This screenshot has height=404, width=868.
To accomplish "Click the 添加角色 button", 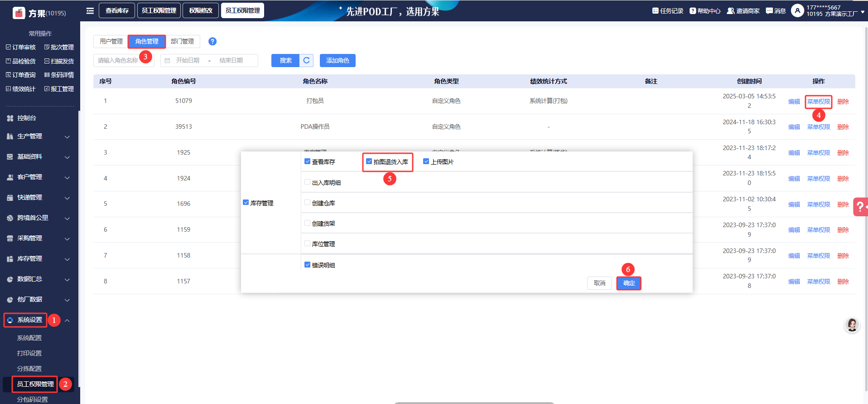I will [x=338, y=60].
